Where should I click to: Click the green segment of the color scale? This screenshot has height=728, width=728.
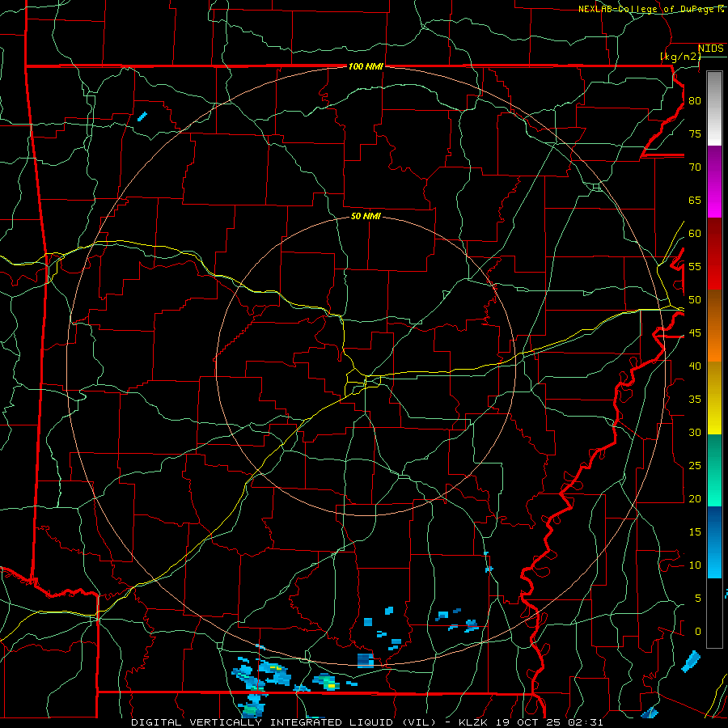(x=714, y=470)
